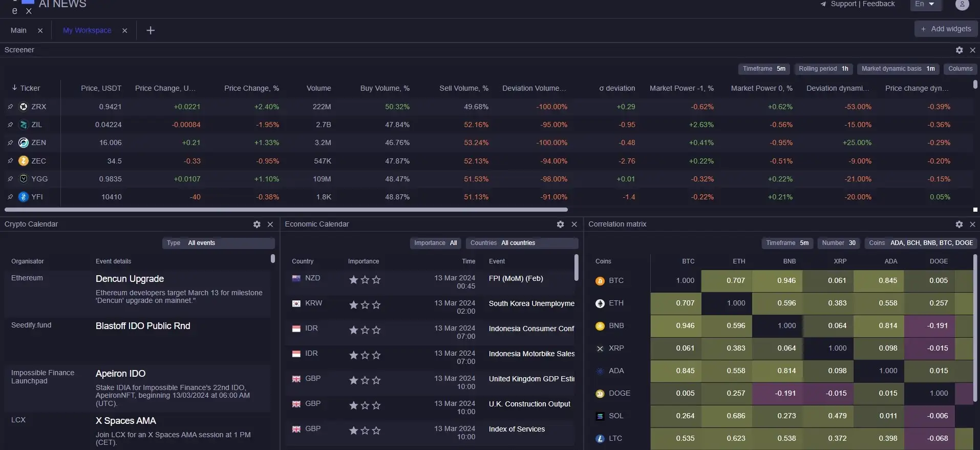This screenshot has width=980, height=450.
Task: Select the My Workspace tab
Action: (87, 31)
